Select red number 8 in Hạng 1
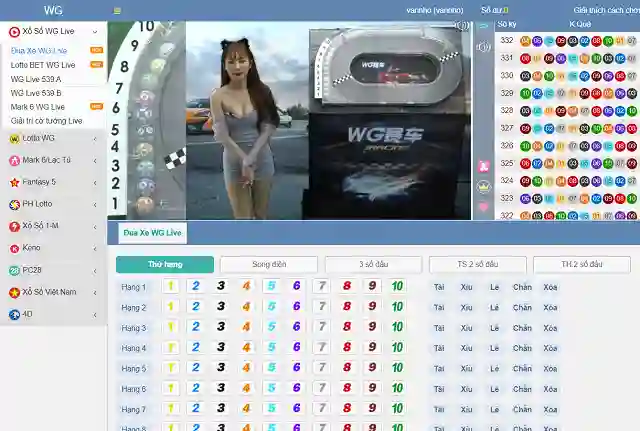This screenshot has height=431, width=640. tap(347, 286)
